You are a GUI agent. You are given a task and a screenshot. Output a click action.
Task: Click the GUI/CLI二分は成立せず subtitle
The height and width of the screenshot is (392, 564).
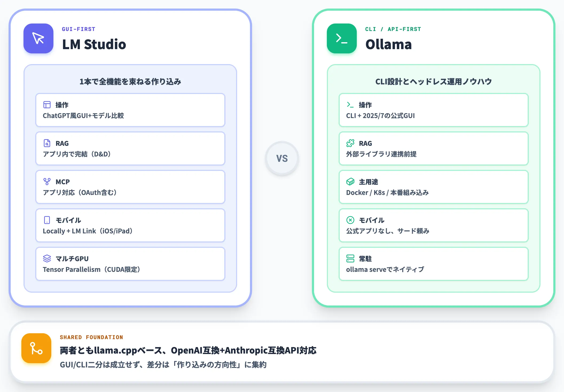point(163,365)
